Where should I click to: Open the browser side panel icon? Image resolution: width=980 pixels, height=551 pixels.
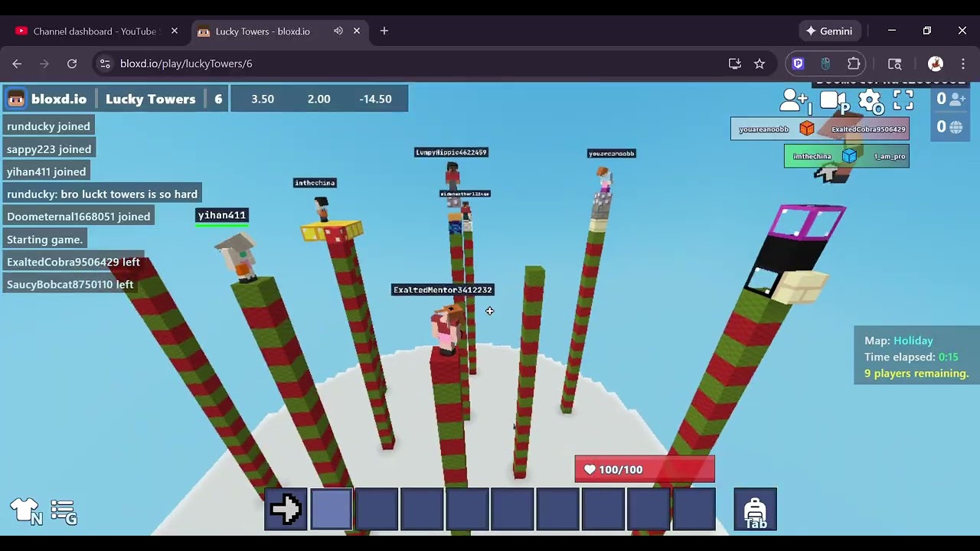894,64
